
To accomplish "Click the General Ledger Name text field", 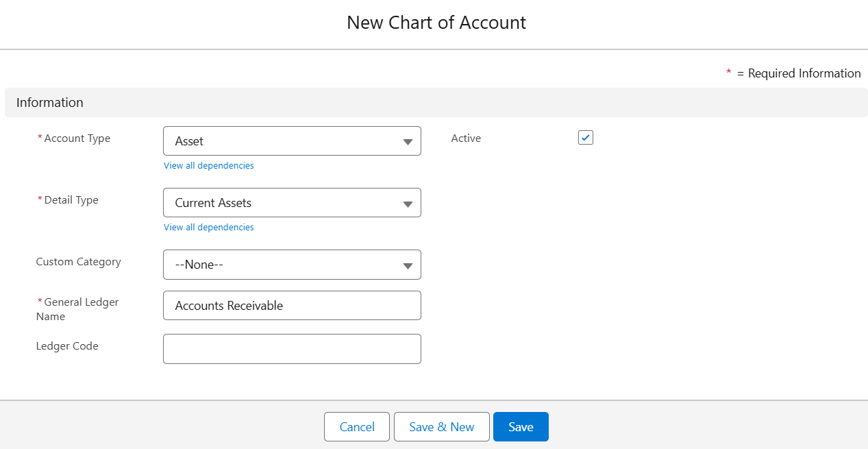I will click(292, 306).
